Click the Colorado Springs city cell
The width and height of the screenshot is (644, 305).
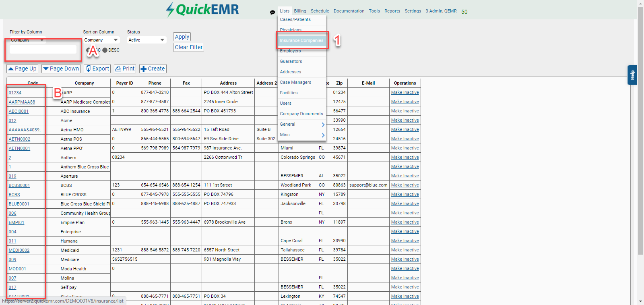(x=298, y=158)
